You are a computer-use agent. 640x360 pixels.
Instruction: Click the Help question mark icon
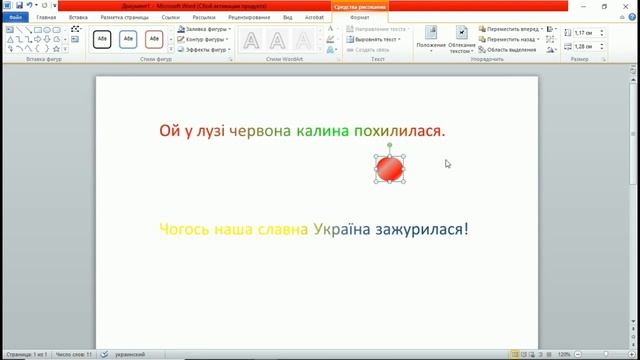pyautogui.click(x=632, y=17)
